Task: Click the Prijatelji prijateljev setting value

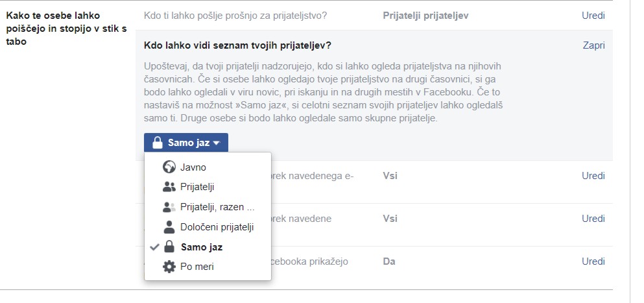Action: [x=425, y=15]
